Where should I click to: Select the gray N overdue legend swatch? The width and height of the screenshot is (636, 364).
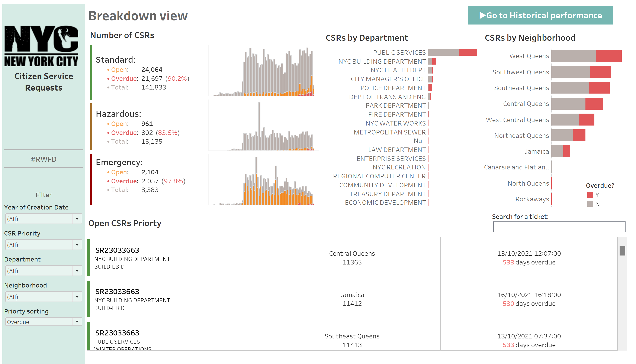click(590, 204)
